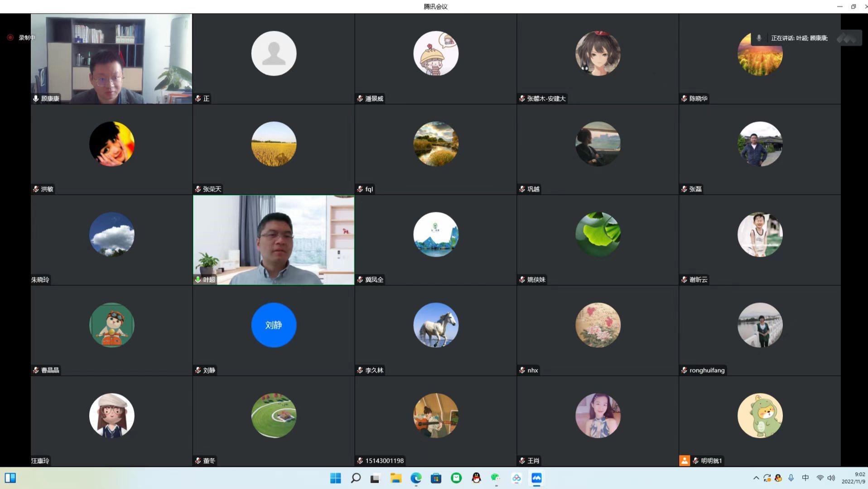Click the microphone icon in the speaking banner
Viewport: 868px width, 489px height.
click(x=759, y=38)
